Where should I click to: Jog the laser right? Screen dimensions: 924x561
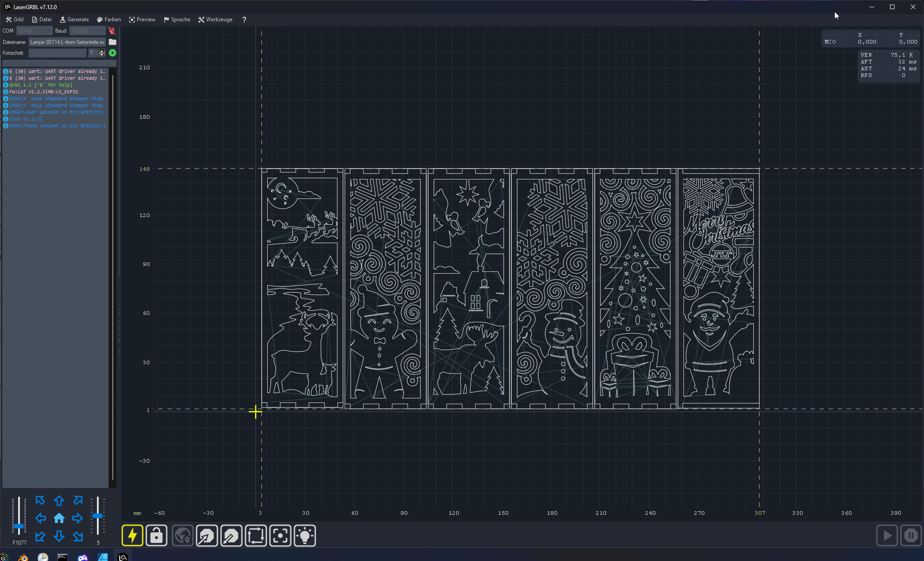[x=77, y=518]
